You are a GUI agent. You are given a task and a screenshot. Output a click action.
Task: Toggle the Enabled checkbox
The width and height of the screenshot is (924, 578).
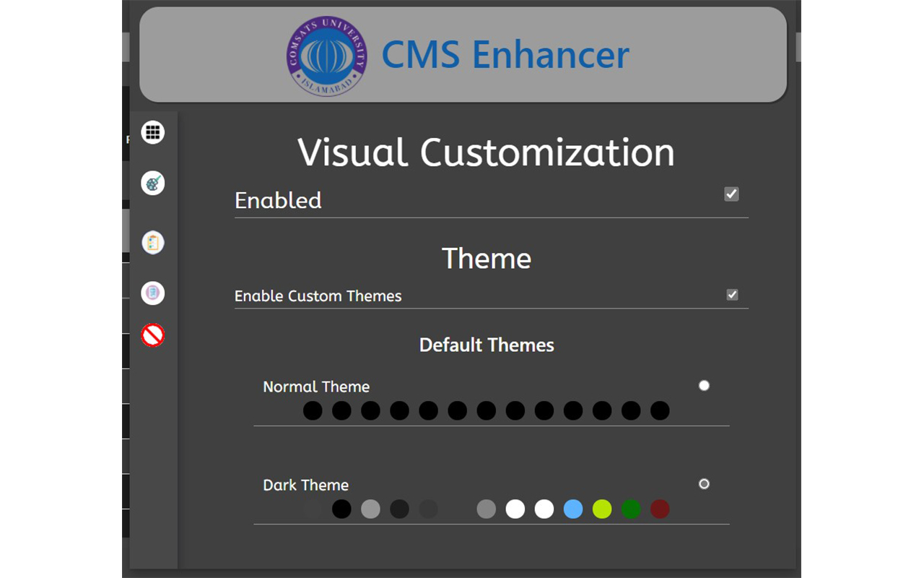pos(731,194)
